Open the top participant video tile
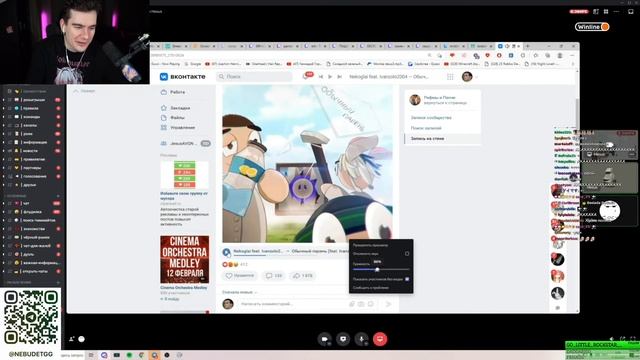640x360 pixels. coord(609,144)
